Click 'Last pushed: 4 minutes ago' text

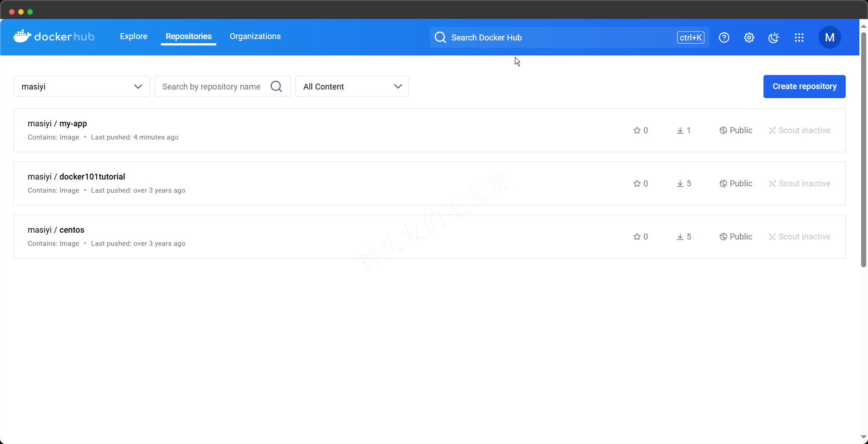(x=135, y=137)
